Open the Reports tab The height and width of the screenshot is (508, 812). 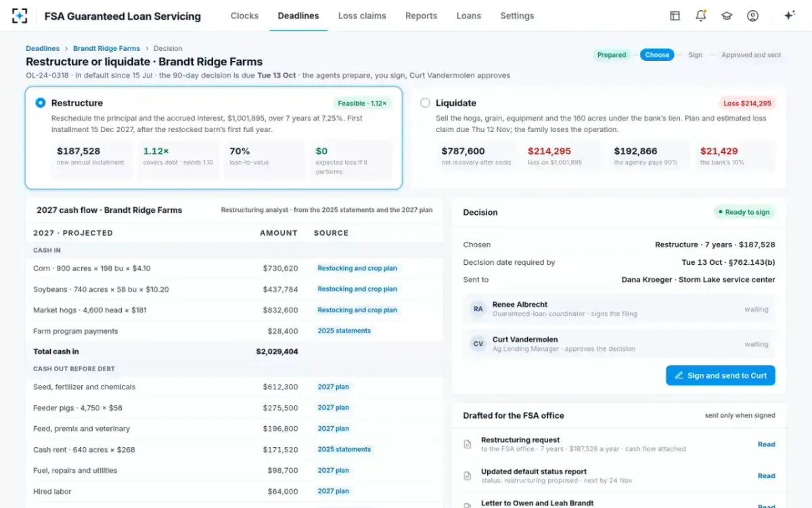(421, 16)
